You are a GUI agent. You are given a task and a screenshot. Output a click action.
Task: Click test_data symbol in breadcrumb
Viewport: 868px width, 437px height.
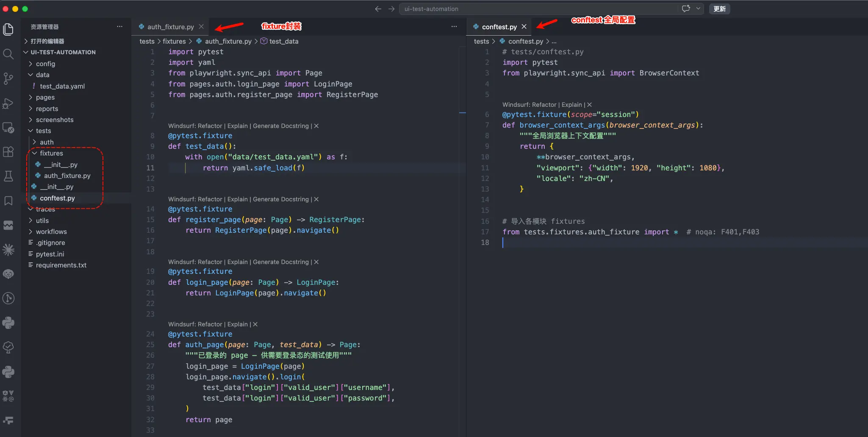click(x=284, y=41)
